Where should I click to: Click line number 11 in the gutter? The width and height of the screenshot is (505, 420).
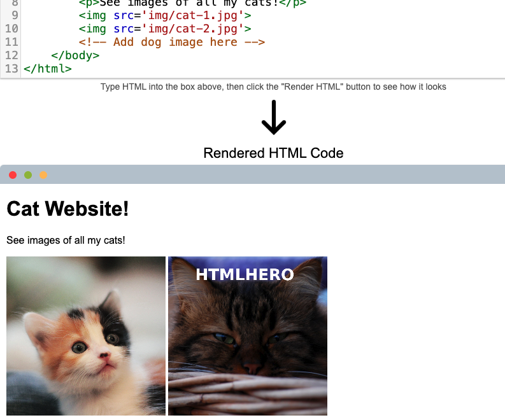[x=11, y=42]
